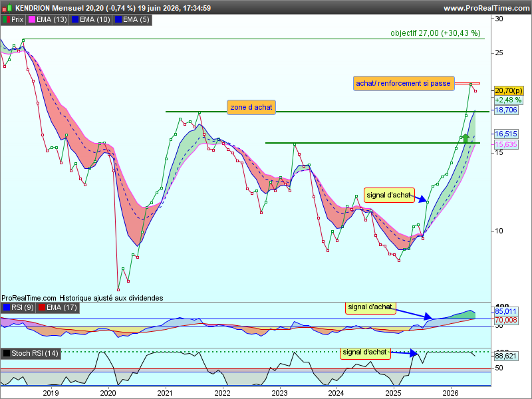Click the 2026 year label on time axis
532x399 pixels.
pos(450,393)
